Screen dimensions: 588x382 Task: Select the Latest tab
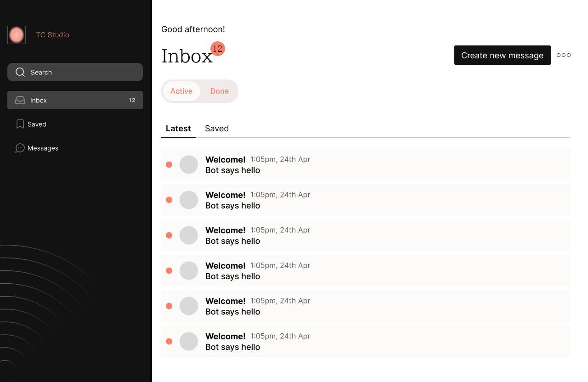[178, 129]
